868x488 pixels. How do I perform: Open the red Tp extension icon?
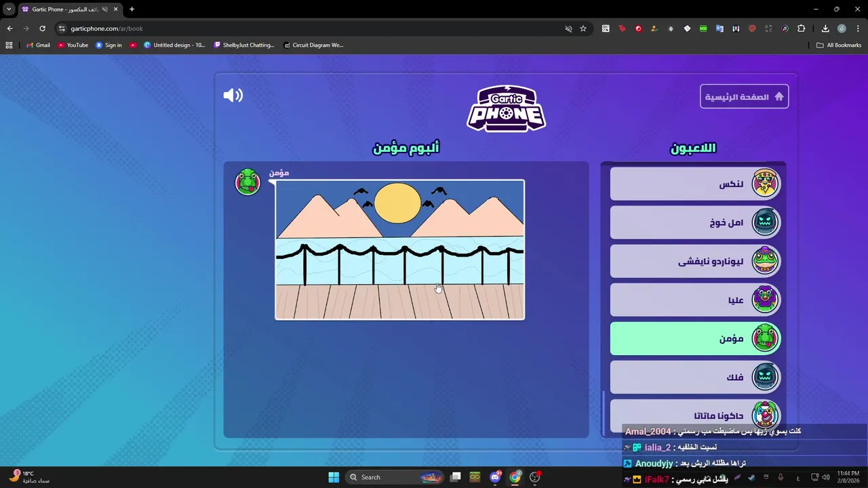622,28
